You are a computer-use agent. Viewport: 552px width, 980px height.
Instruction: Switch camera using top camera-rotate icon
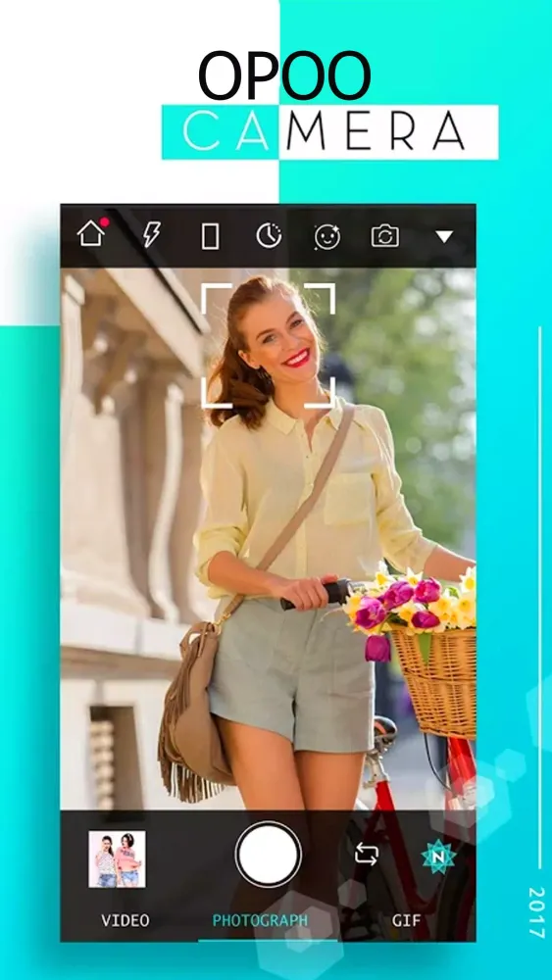point(385,236)
